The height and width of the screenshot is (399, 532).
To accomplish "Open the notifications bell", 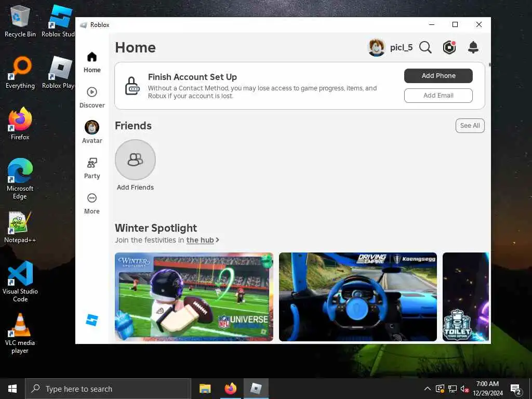I will pos(473,47).
